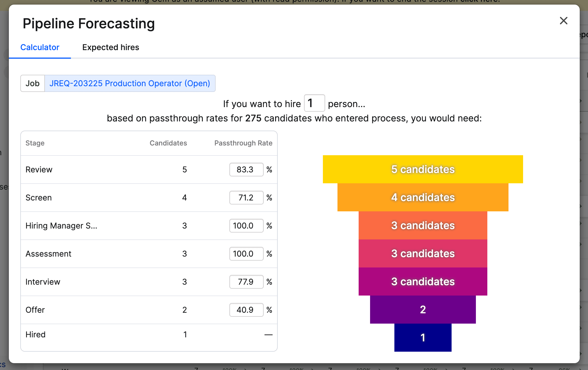Edit the Review passthrough rate field
This screenshot has width=588, height=370.
(246, 170)
